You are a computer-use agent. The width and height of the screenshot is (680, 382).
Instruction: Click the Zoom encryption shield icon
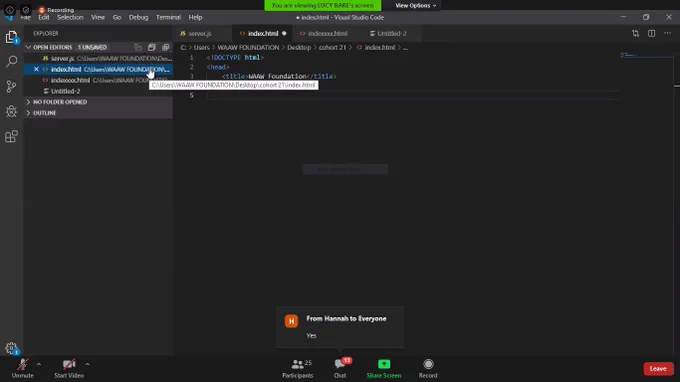(x=26, y=10)
